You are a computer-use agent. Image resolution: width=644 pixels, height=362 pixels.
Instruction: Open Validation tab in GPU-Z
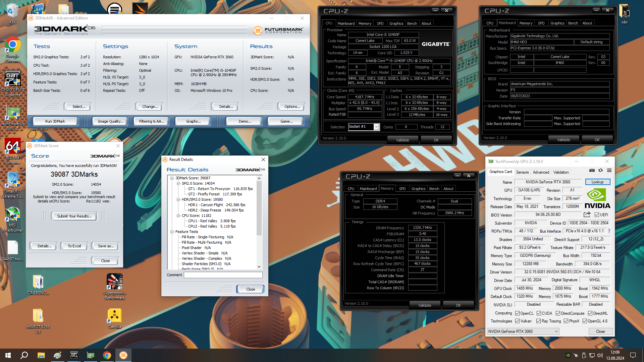pos(561,172)
